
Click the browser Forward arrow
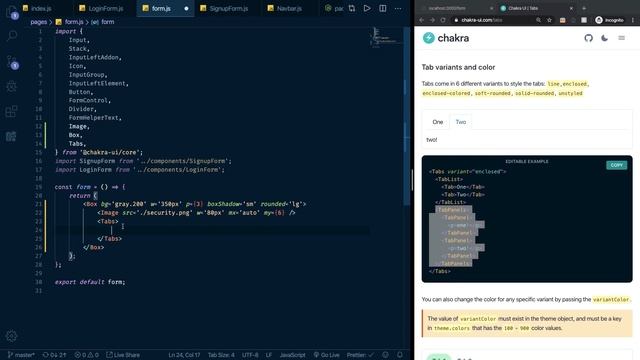tap(432, 20)
